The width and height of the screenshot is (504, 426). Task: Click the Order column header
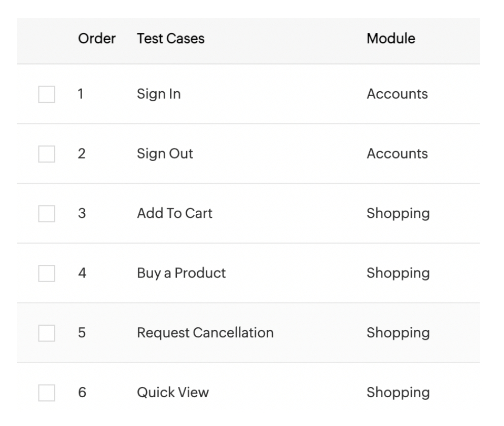pyautogui.click(x=97, y=38)
